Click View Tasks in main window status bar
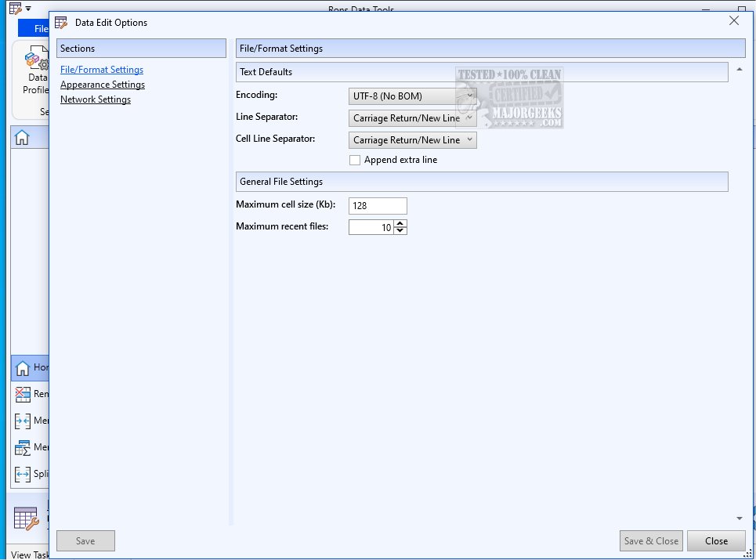Screen dimensions: 756x560 [30, 555]
